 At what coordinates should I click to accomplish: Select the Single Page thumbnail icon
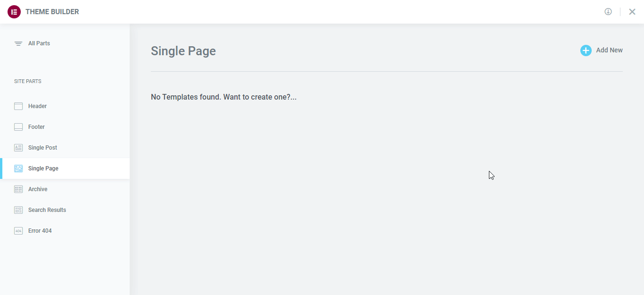point(18,168)
